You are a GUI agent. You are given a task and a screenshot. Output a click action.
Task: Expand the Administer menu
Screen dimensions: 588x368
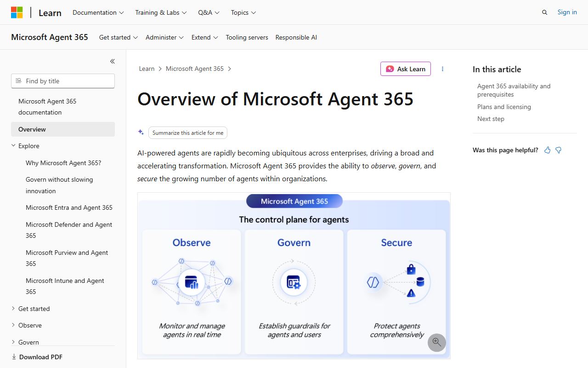pyautogui.click(x=164, y=37)
